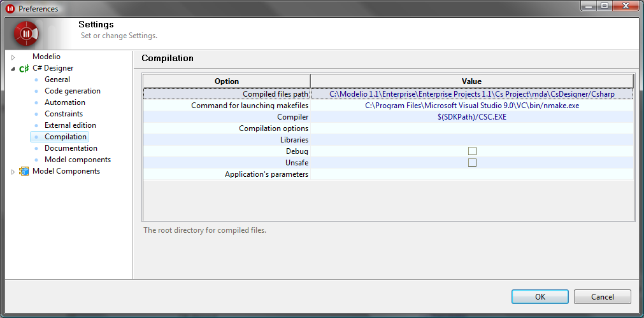Select 'Command for launching makefiles' label
The height and width of the screenshot is (318, 644).
(250, 106)
